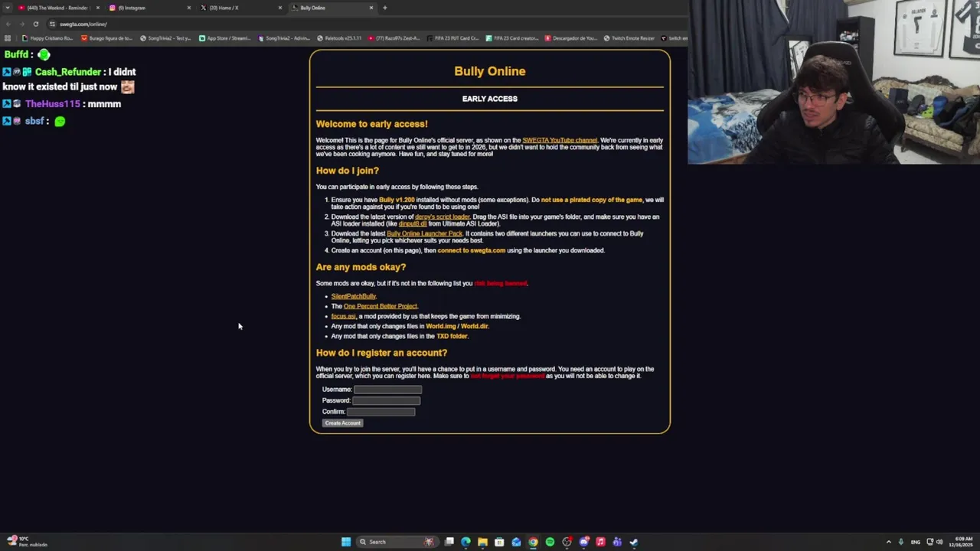Open the Mail app in the taskbar

pos(516,542)
